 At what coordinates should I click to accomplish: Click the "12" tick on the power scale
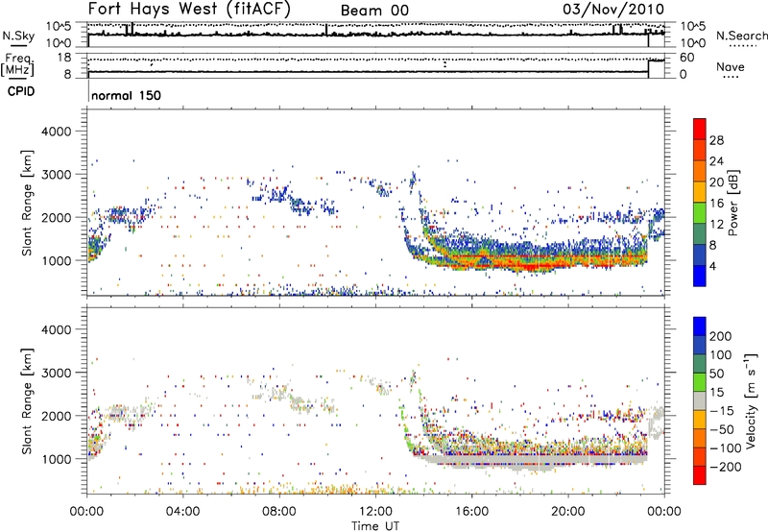click(x=716, y=225)
